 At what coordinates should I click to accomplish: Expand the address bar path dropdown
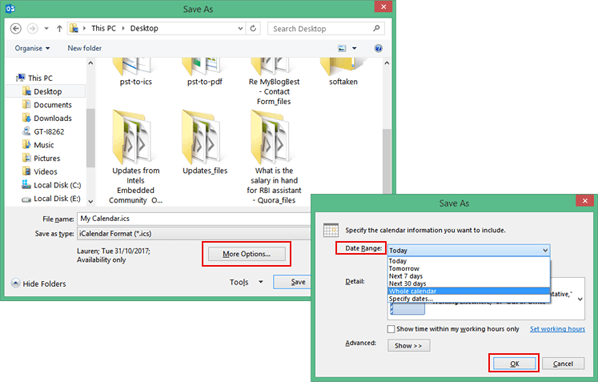(240, 28)
